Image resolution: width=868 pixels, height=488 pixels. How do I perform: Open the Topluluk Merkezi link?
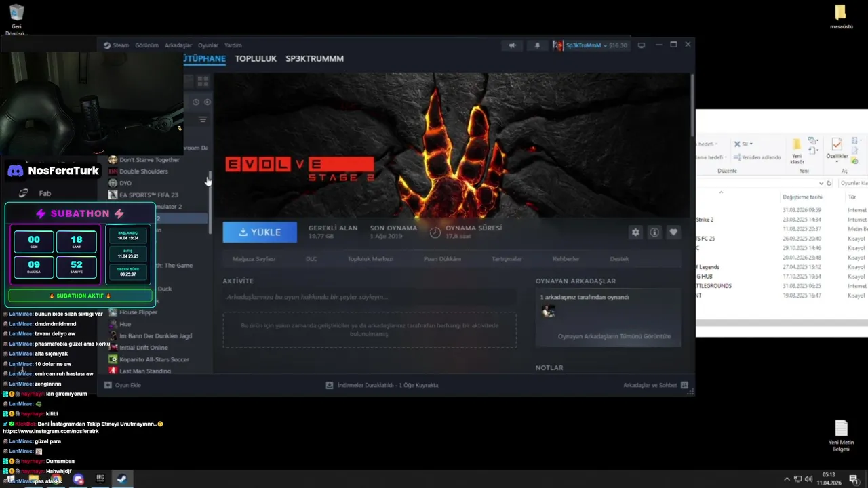(x=370, y=259)
